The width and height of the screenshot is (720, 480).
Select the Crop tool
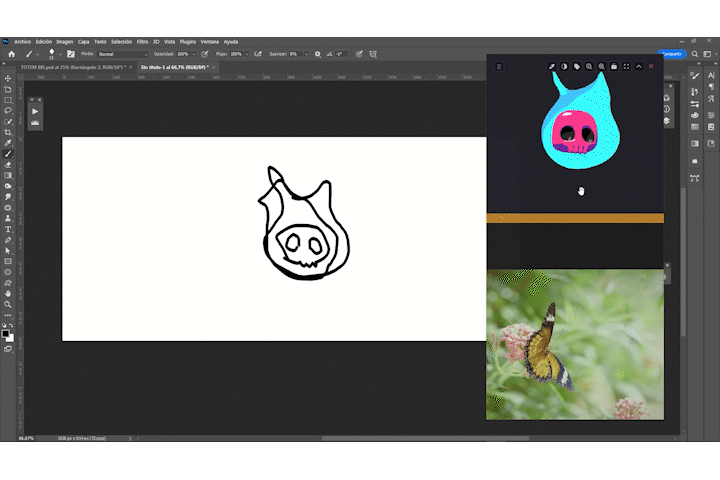coord(8,132)
